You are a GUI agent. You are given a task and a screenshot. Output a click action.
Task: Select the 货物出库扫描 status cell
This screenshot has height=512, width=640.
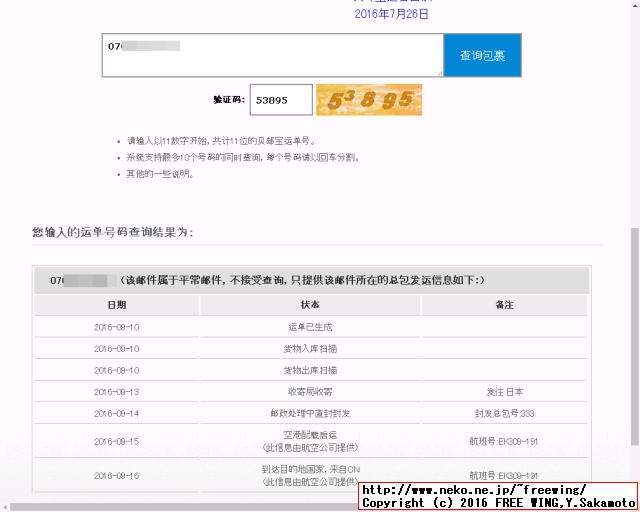pos(310,370)
